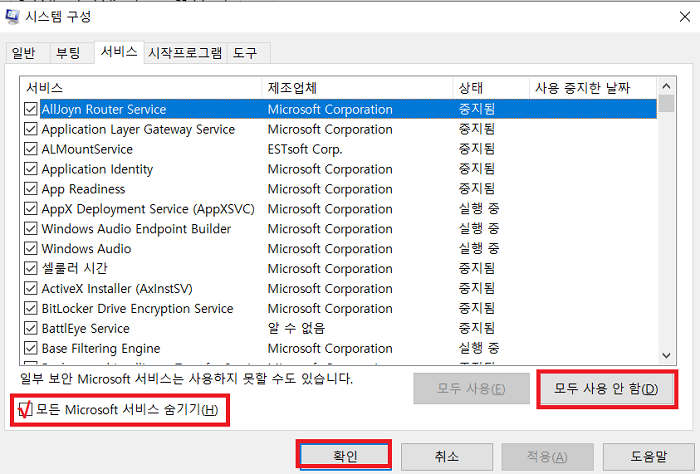The height and width of the screenshot is (474, 700).
Task: Toggle BitLocker Drive Encryption Service checkbox
Action: [x=31, y=308]
